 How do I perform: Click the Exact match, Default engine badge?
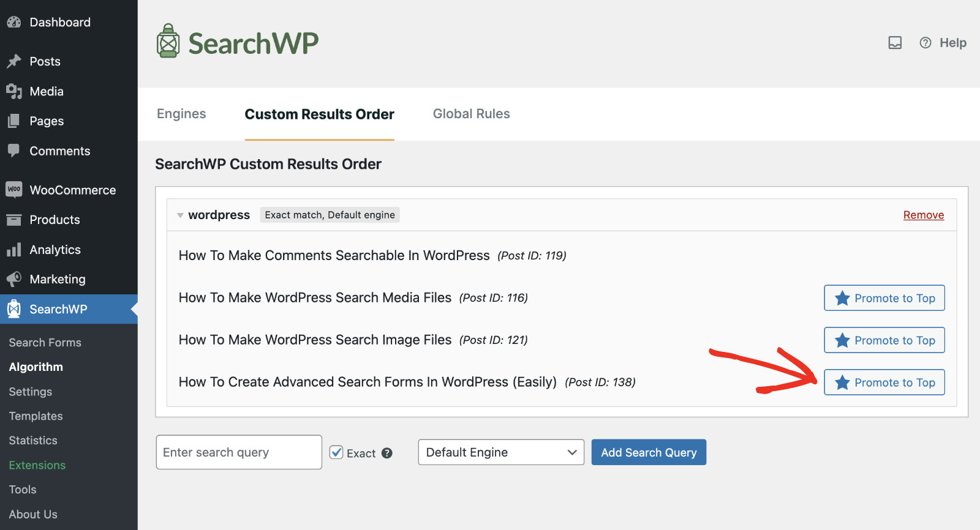pos(330,215)
